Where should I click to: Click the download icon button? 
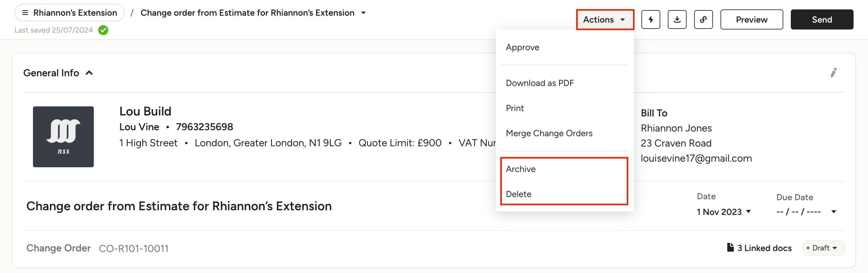click(x=677, y=19)
